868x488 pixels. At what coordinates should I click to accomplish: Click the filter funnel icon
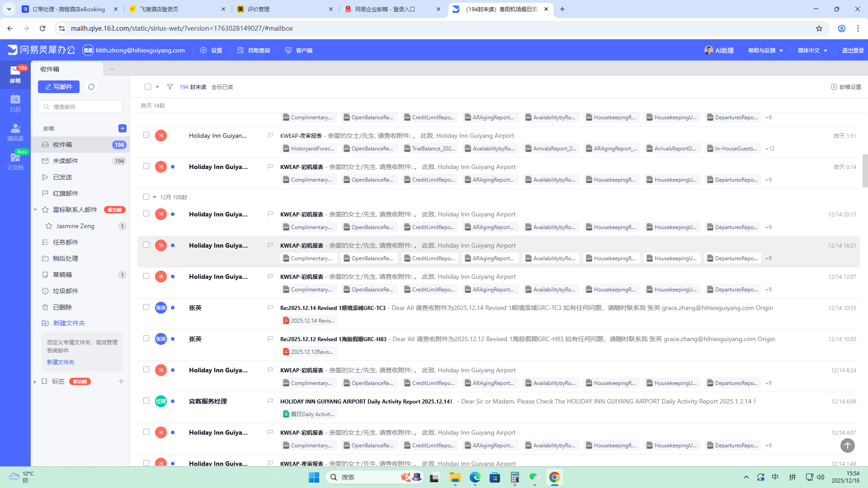(x=170, y=87)
